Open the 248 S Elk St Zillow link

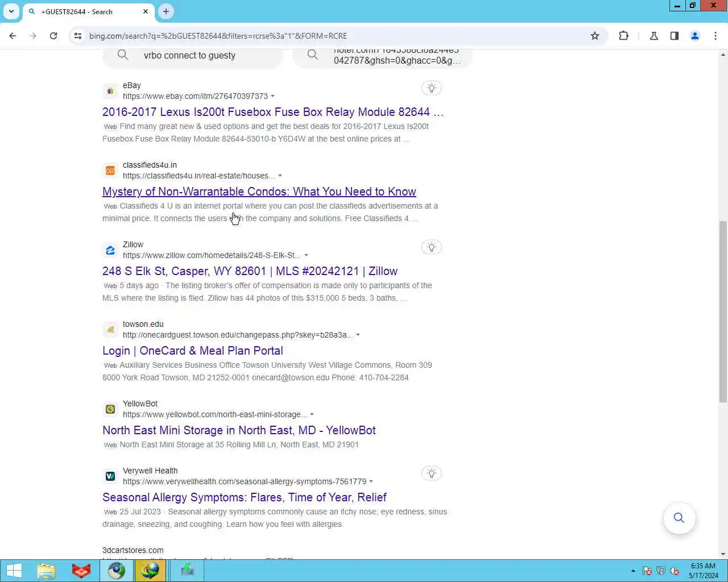250,271
